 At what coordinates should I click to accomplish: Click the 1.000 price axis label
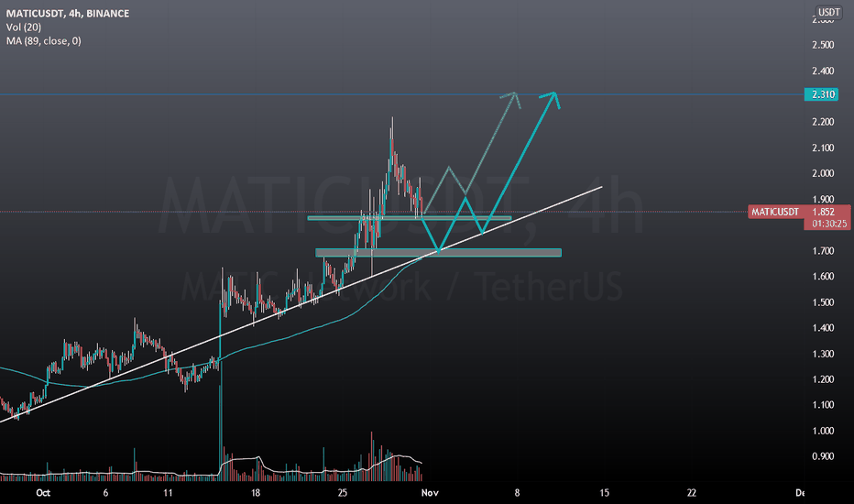click(x=823, y=431)
